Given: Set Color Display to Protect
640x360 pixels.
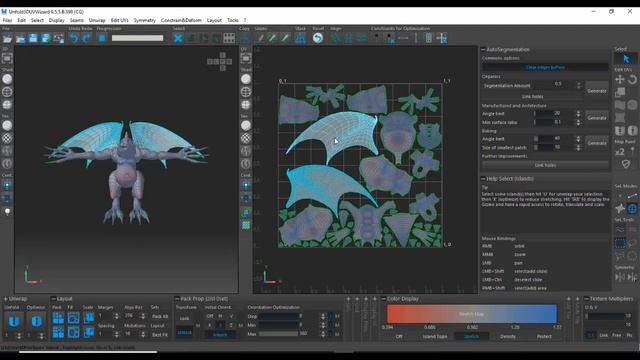Looking at the screenshot, I should click(544, 336).
